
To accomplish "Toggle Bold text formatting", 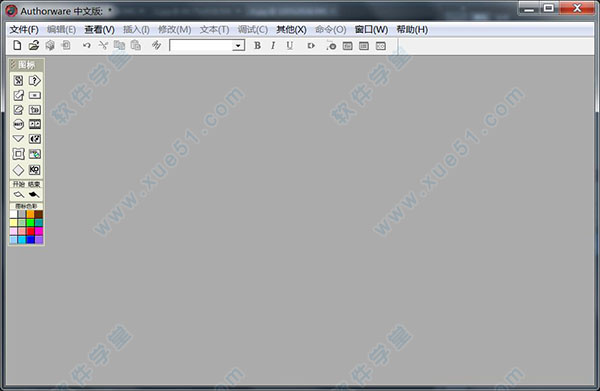I will coord(258,46).
